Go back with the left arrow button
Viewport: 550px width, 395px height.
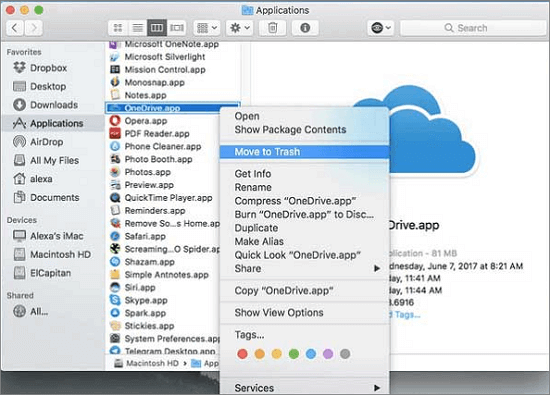pos(15,28)
